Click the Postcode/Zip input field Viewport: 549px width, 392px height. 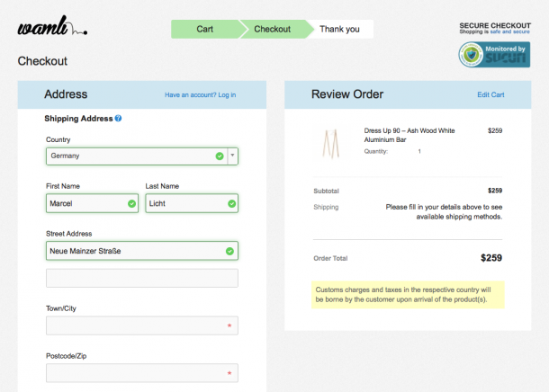coord(142,373)
